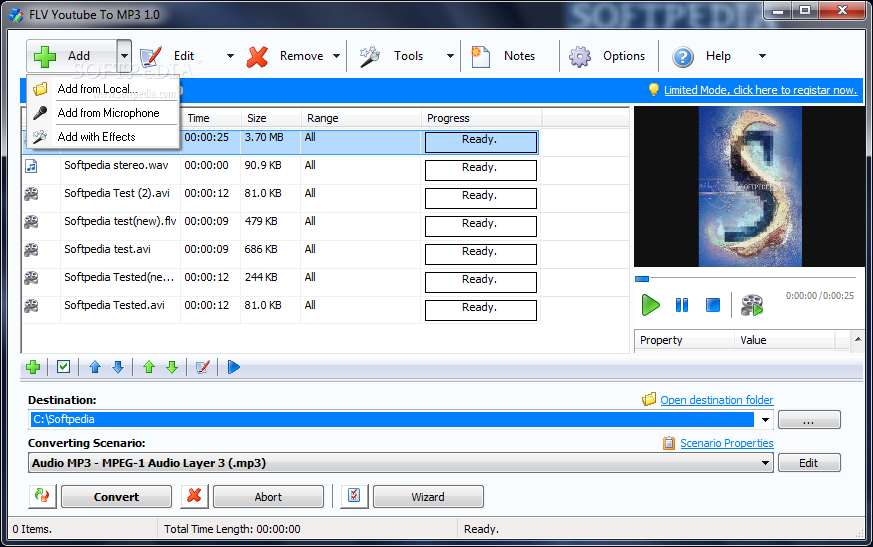Click the blue move down arrow icon

pyautogui.click(x=118, y=367)
